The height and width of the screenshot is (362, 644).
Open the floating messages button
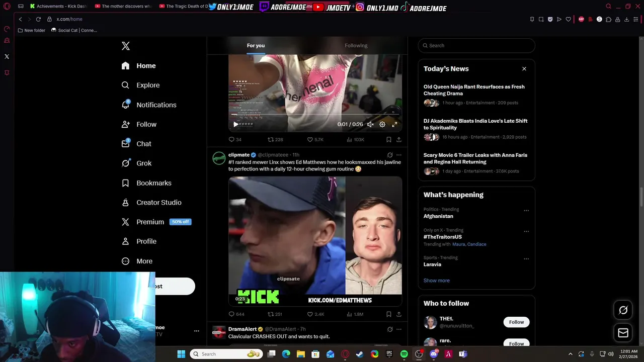pyautogui.click(x=623, y=333)
